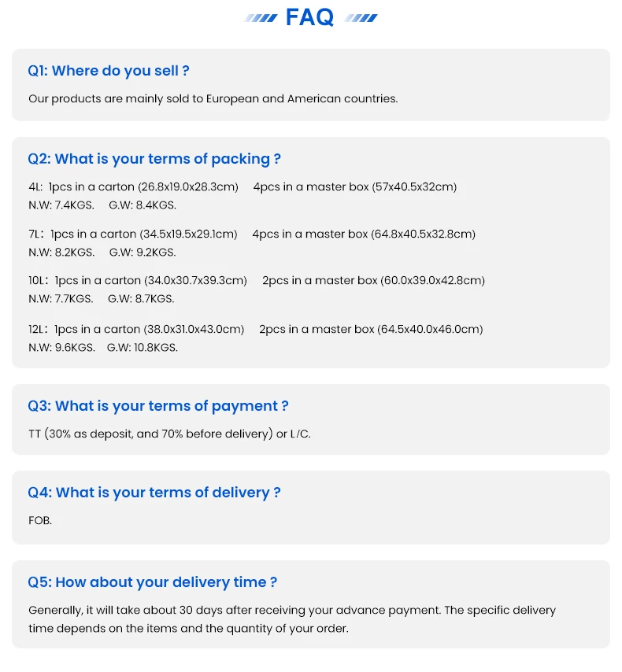Select the N.W: 8.2KGS weight line
The image size is (622, 672).
click(102, 253)
